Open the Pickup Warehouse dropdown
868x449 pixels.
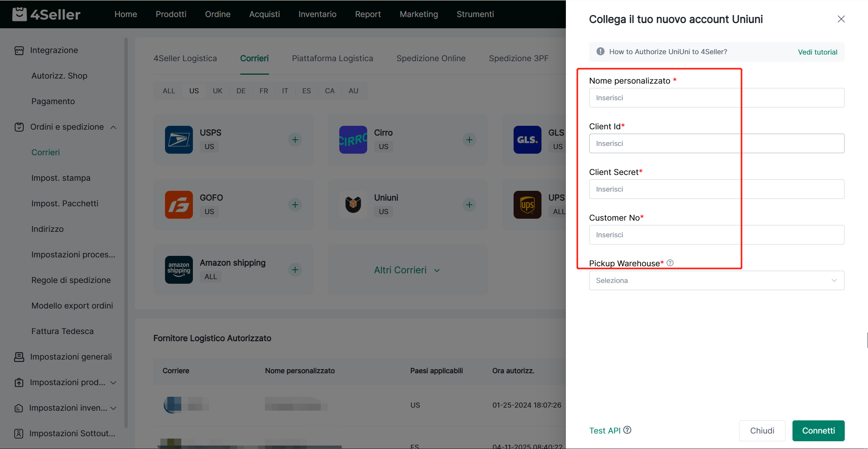coord(716,281)
